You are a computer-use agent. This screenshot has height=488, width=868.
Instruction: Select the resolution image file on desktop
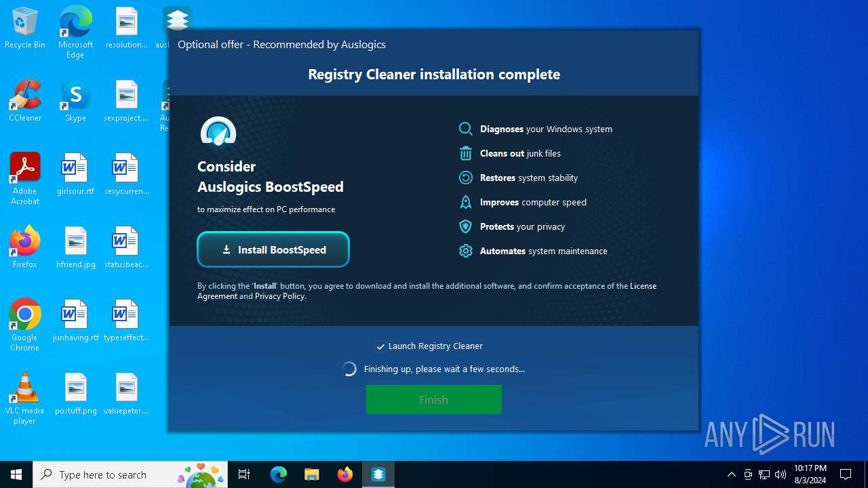[126, 28]
